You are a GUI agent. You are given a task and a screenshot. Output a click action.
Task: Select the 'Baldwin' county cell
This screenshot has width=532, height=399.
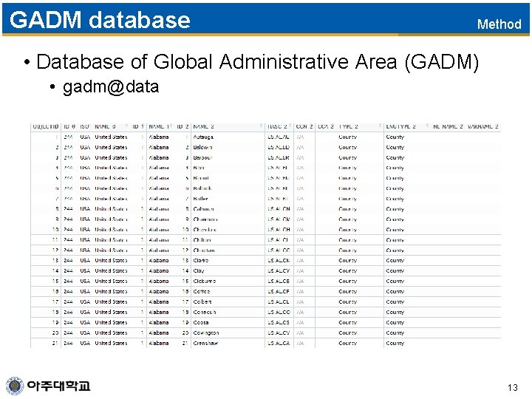(202, 147)
